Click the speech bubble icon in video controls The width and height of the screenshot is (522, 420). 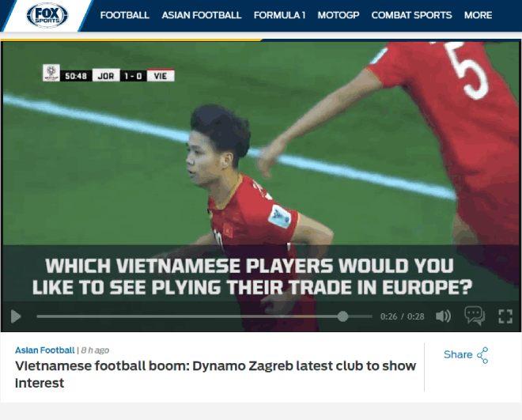click(474, 316)
